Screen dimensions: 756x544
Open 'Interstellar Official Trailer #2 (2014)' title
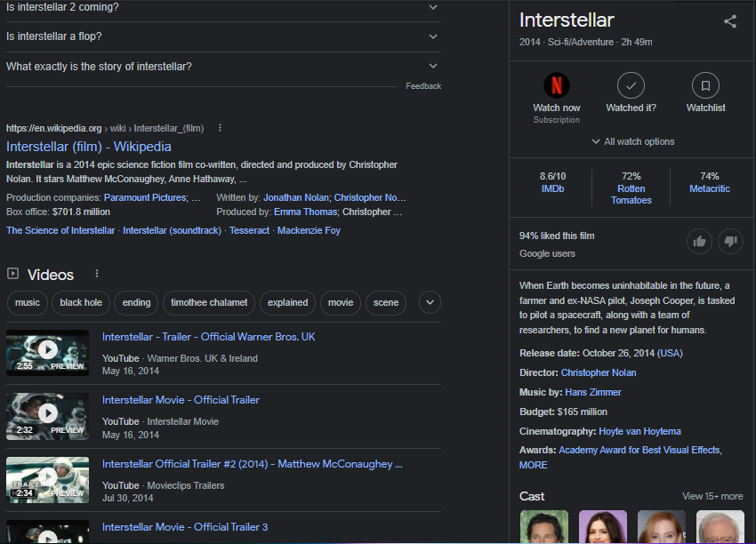coord(252,464)
